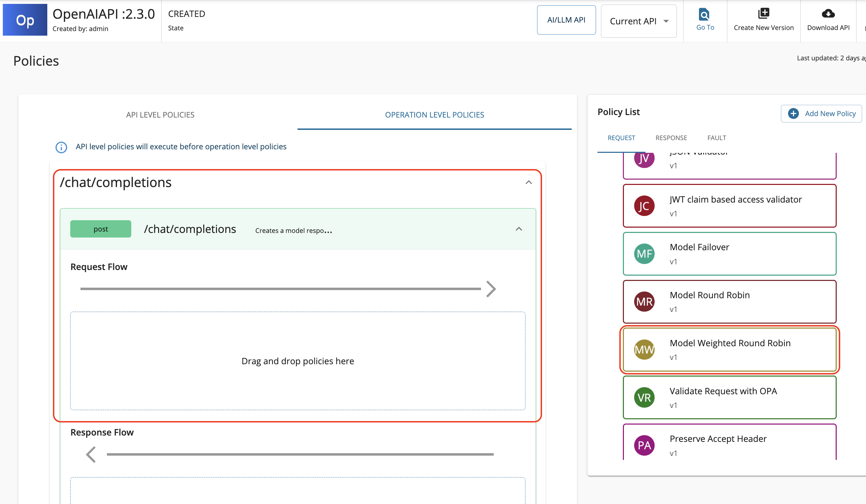The image size is (866, 504).
Task: Click the MR avatar of Model Round Robin
Action: pyautogui.click(x=644, y=302)
